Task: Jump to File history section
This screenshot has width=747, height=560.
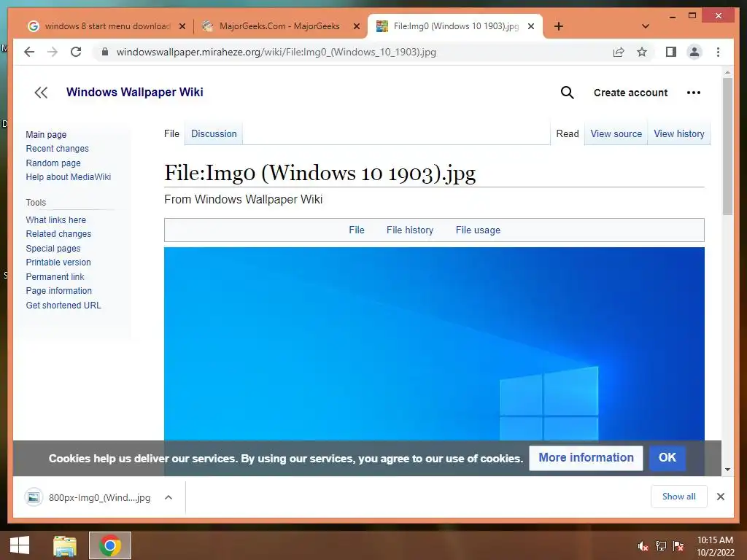Action: (410, 230)
